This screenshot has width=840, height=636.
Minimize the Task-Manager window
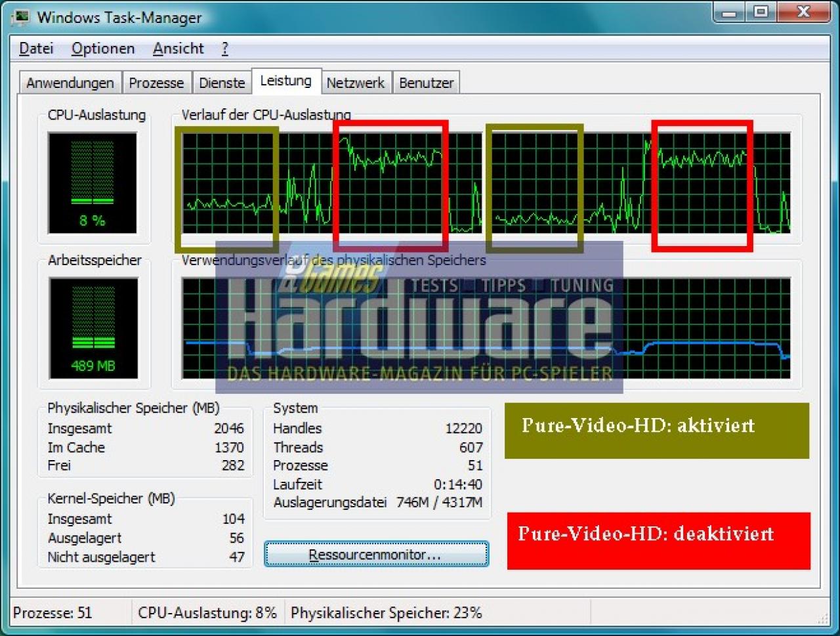click(x=729, y=12)
